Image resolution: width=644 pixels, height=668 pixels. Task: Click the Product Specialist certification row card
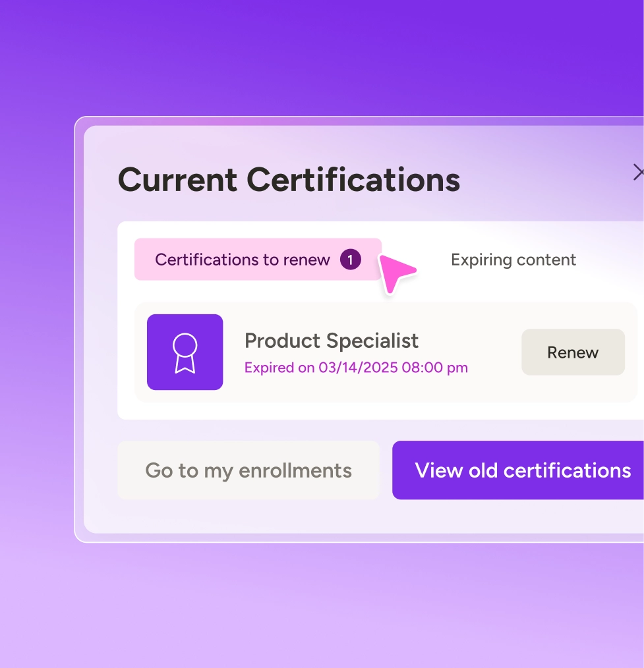click(x=386, y=352)
